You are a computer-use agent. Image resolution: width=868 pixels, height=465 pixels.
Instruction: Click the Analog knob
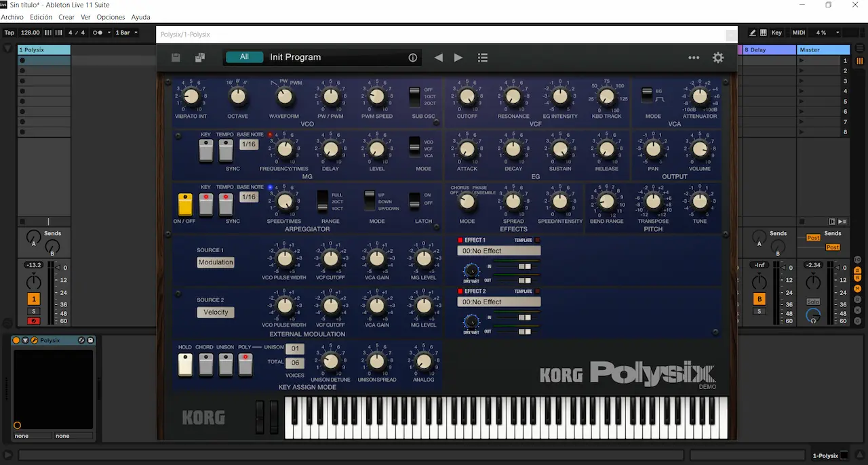tap(424, 361)
